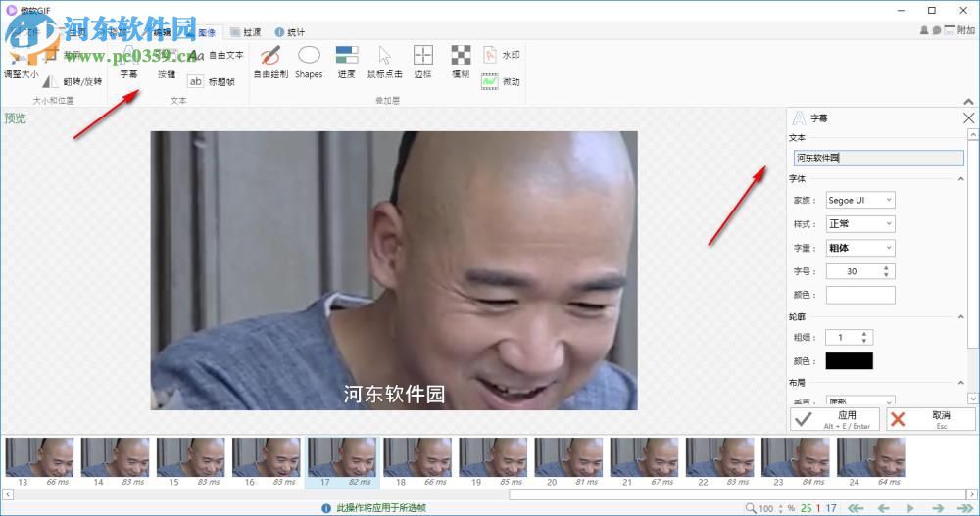The height and width of the screenshot is (516, 980).
Task: Select the 自由绘制 free drawing tool
Action: coord(270,63)
